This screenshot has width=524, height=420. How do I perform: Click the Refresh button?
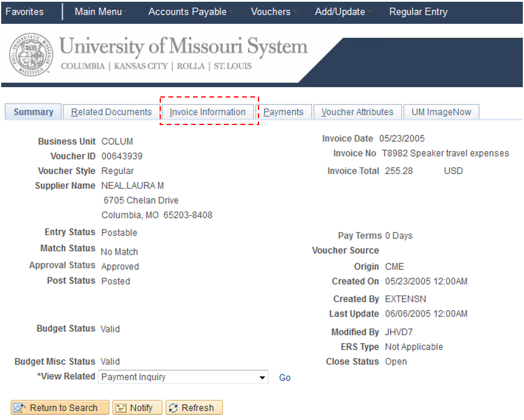(x=194, y=408)
